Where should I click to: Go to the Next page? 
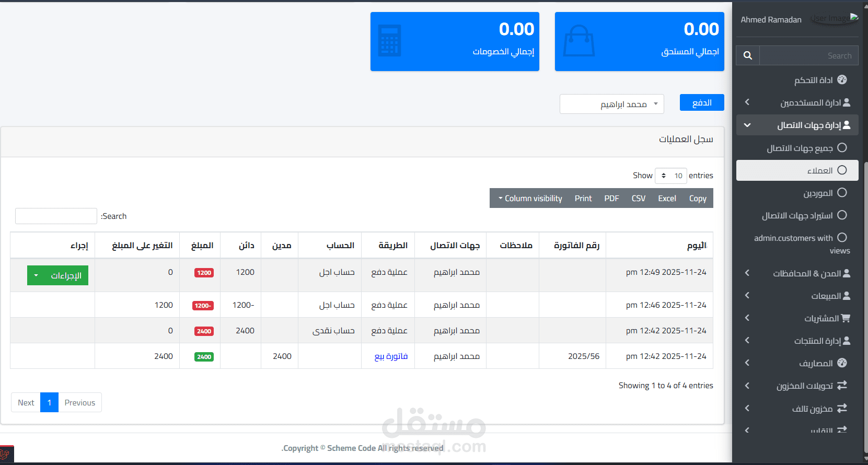point(26,402)
